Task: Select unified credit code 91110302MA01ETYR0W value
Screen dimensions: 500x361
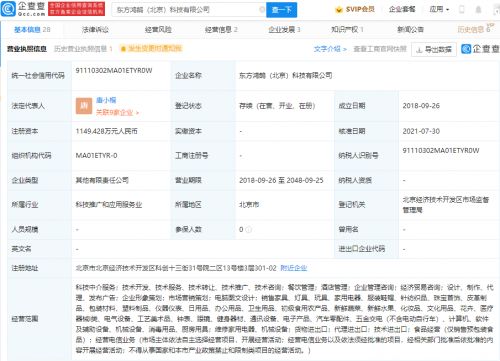Action: coord(114,70)
